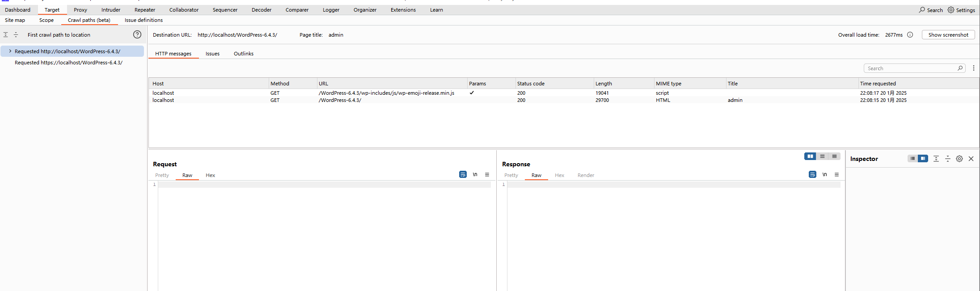The height and width of the screenshot is (291, 980).
Task: Toggle non-printable characters in Response panel
Action: tap(824, 175)
